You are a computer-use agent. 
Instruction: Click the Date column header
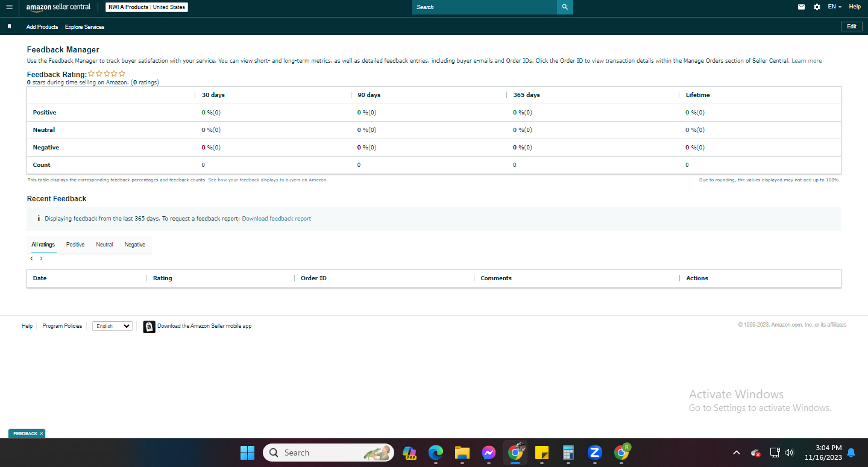point(40,278)
